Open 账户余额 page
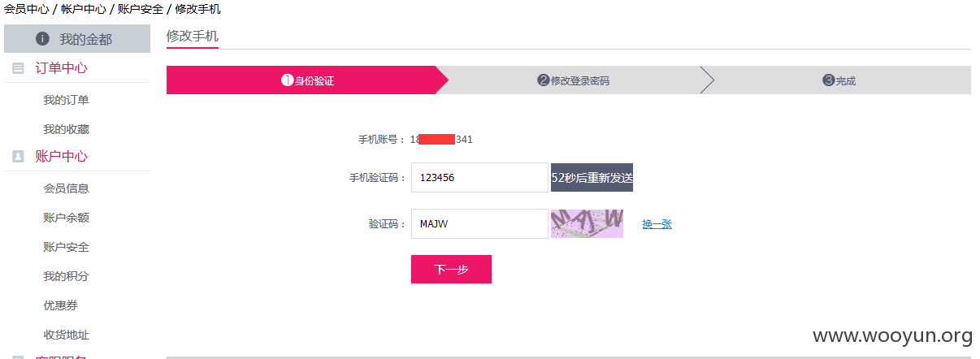The height and width of the screenshot is (359, 980). click(66, 218)
